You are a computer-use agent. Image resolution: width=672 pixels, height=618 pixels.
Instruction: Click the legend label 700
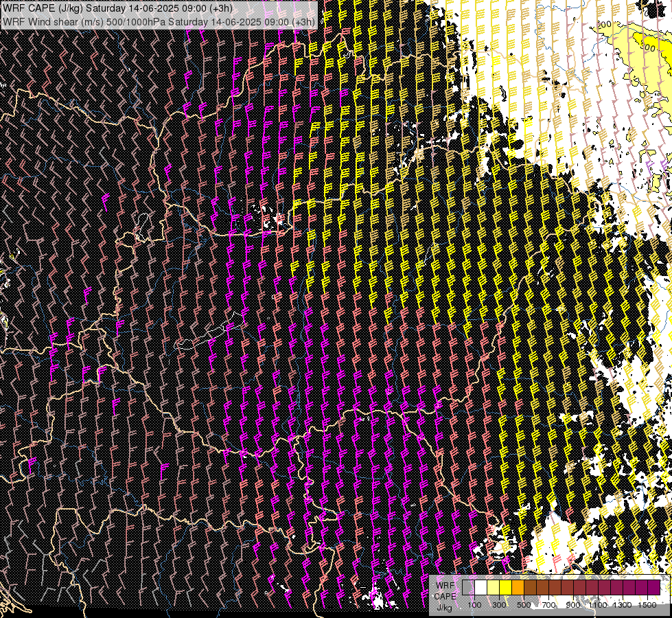click(x=548, y=605)
